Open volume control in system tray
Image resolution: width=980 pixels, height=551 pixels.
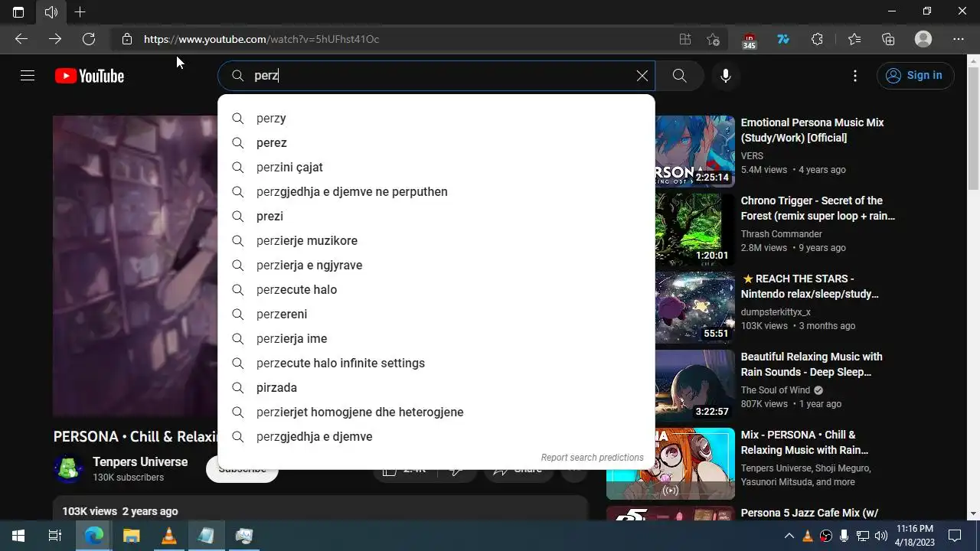coord(881,536)
